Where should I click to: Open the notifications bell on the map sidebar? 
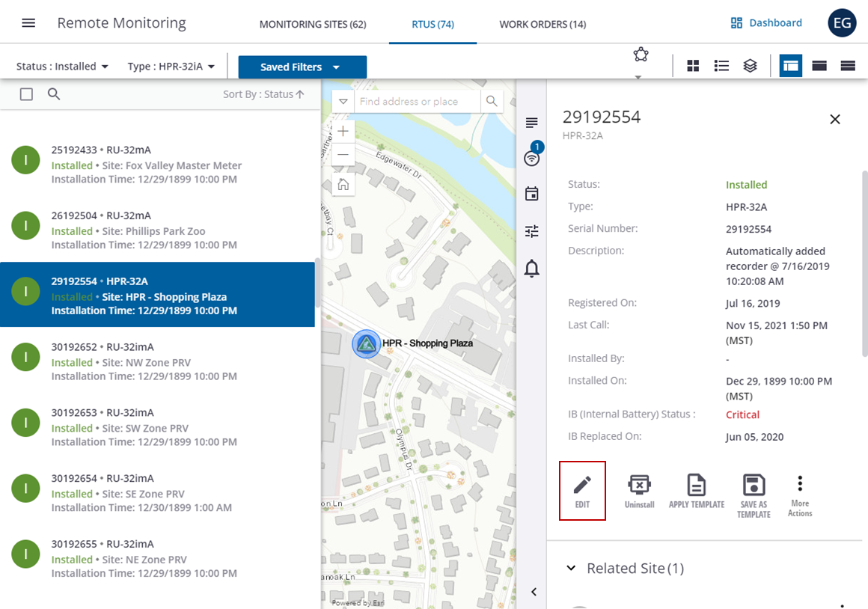(x=531, y=269)
